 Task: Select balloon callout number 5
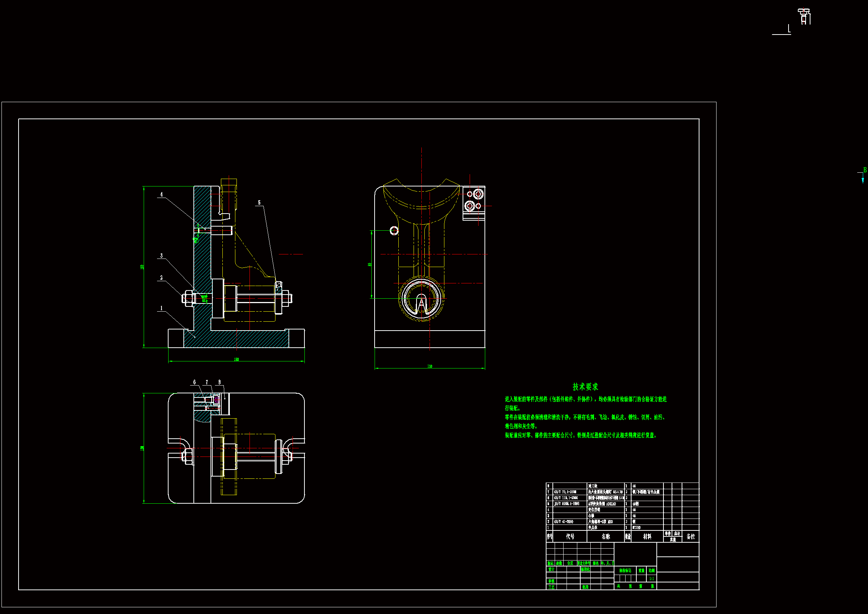tap(260, 203)
